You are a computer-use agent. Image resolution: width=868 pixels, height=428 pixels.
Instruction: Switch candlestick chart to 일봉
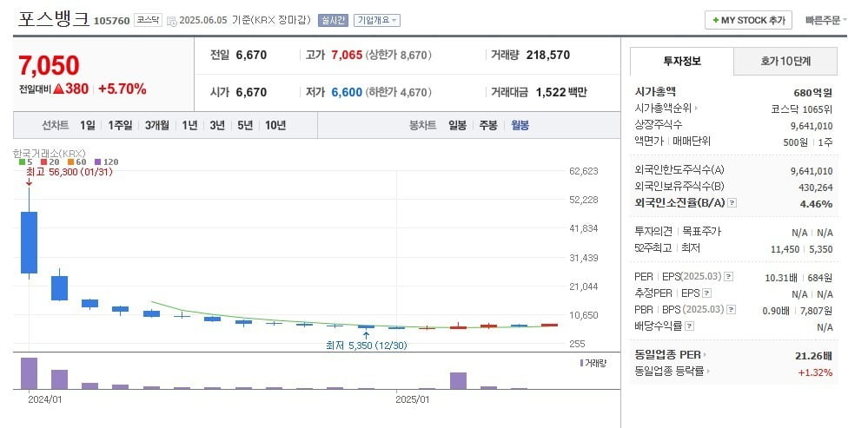coord(458,126)
